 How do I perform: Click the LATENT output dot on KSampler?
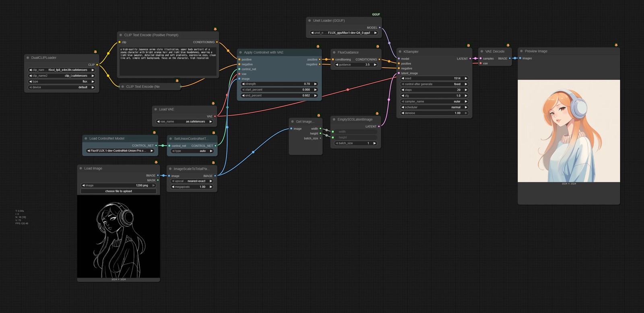[470, 59]
